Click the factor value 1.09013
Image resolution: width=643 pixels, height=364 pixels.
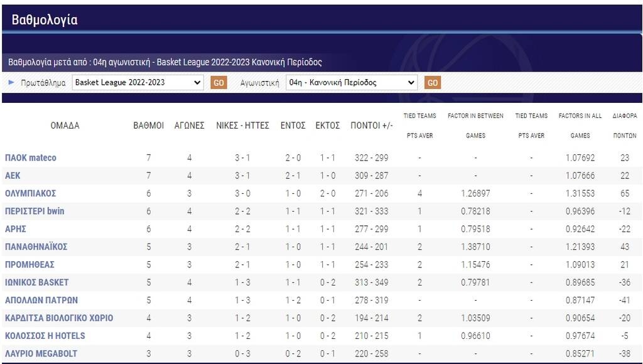click(580, 265)
